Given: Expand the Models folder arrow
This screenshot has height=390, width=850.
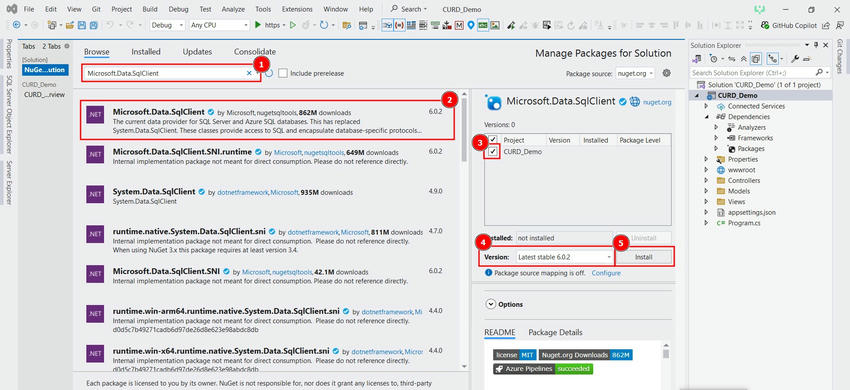Looking at the screenshot, I should pyautogui.click(x=706, y=191).
